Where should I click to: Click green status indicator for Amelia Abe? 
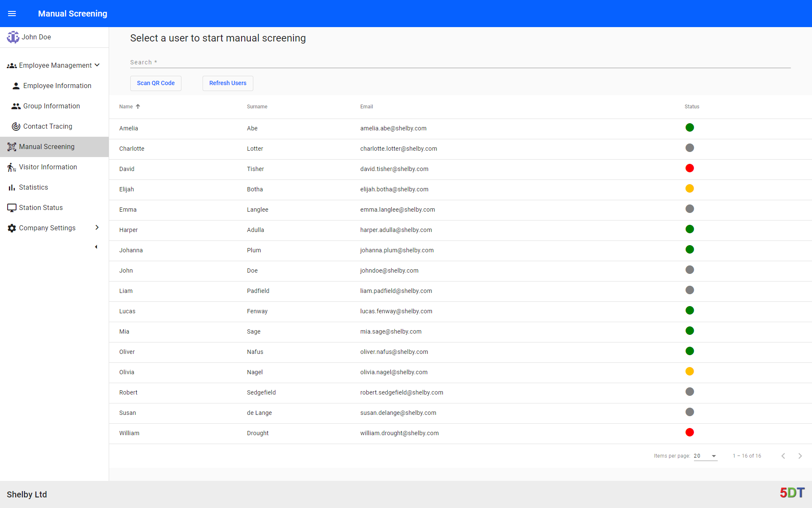click(x=690, y=127)
